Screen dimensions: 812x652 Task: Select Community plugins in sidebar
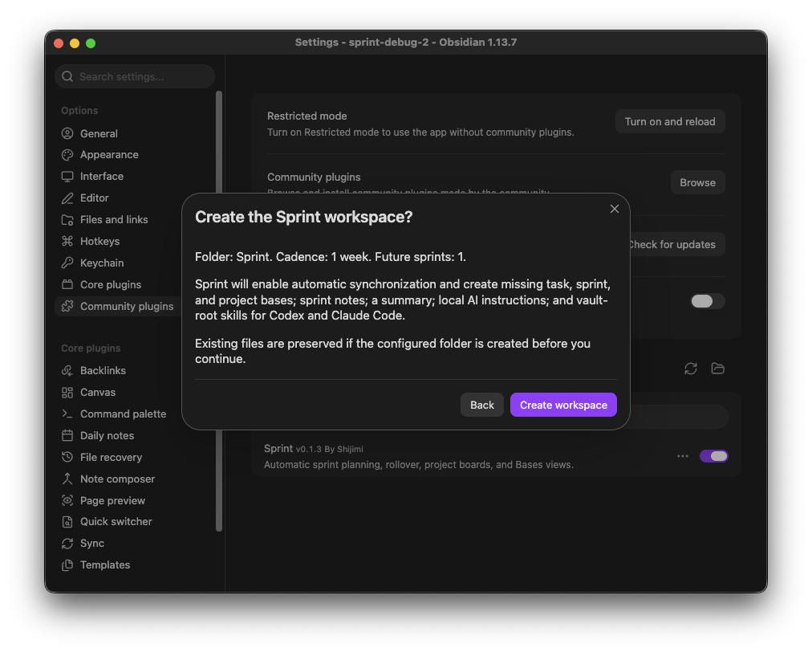[119, 306]
